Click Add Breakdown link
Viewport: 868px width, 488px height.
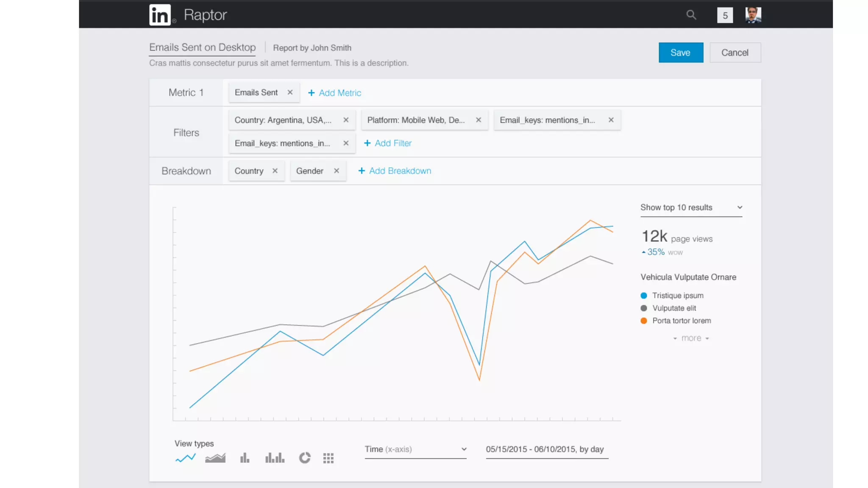click(x=395, y=171)
